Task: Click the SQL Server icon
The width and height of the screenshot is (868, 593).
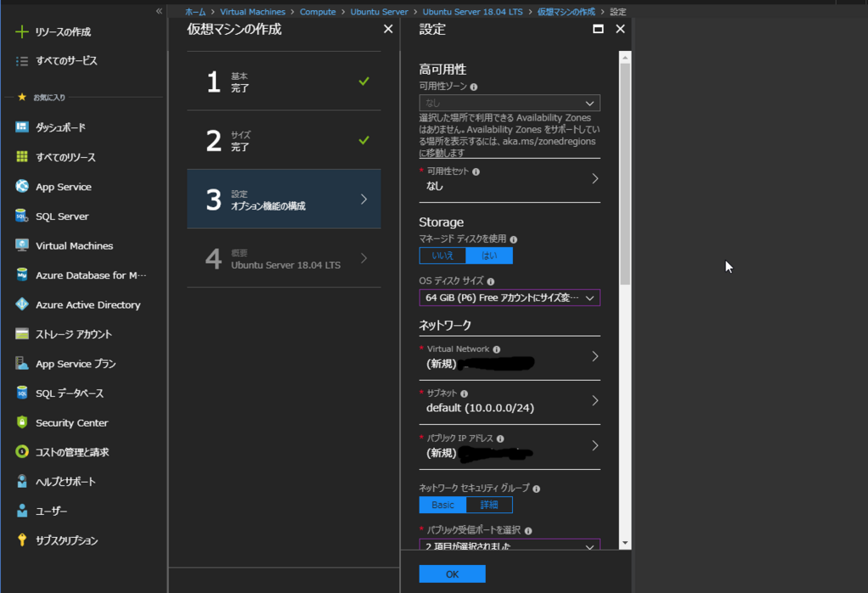Action: pyautogui.click(x=21, y=215)
